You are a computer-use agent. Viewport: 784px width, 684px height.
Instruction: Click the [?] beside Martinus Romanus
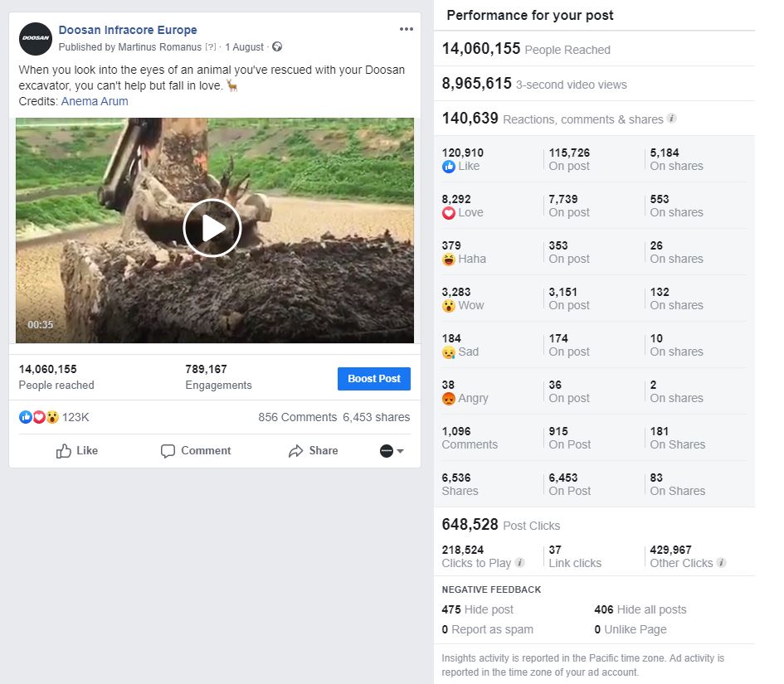point(211,47)
